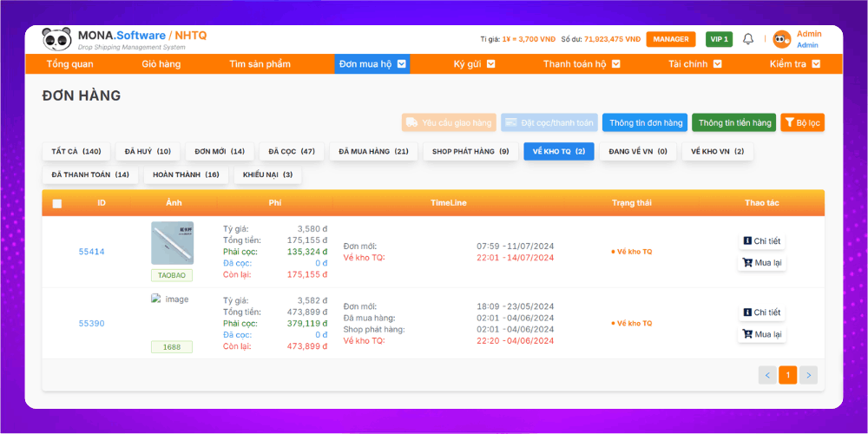
Task: Open the Tổng quan menu item
Action: tap(69, 64)
